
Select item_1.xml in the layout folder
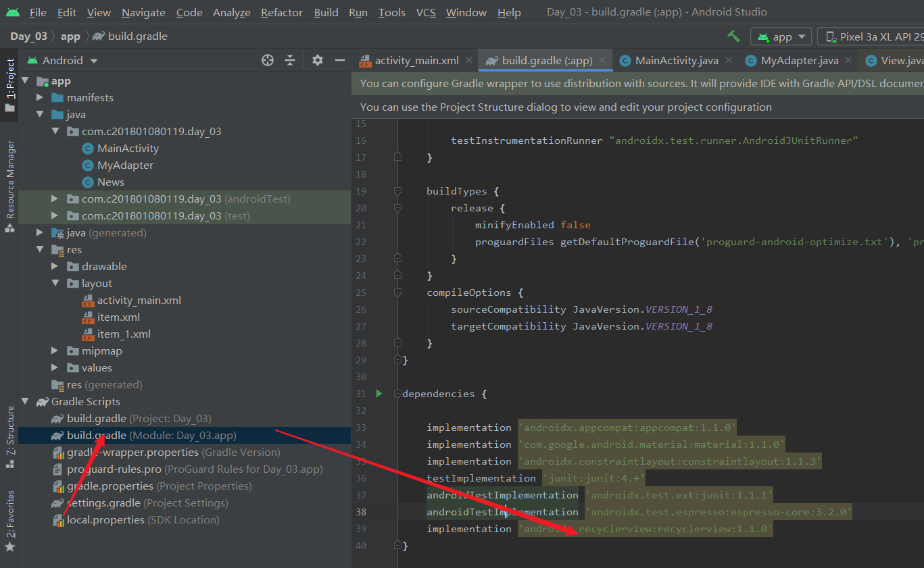(116, 334)
